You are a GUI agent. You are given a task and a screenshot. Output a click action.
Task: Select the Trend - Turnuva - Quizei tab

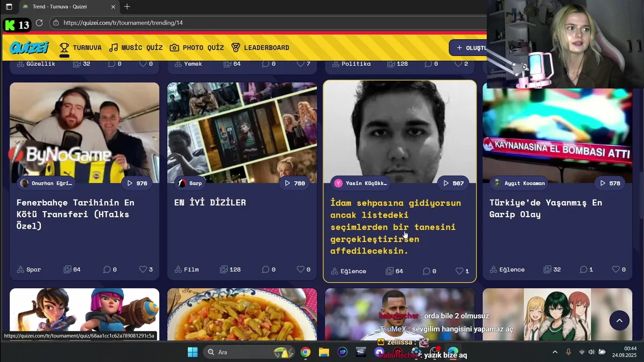69,7
